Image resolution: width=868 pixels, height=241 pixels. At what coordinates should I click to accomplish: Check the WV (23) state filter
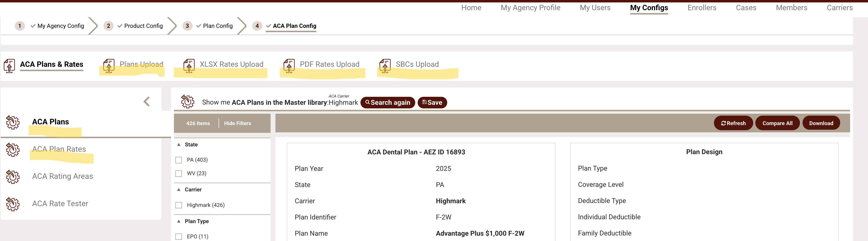pos(179,174)
